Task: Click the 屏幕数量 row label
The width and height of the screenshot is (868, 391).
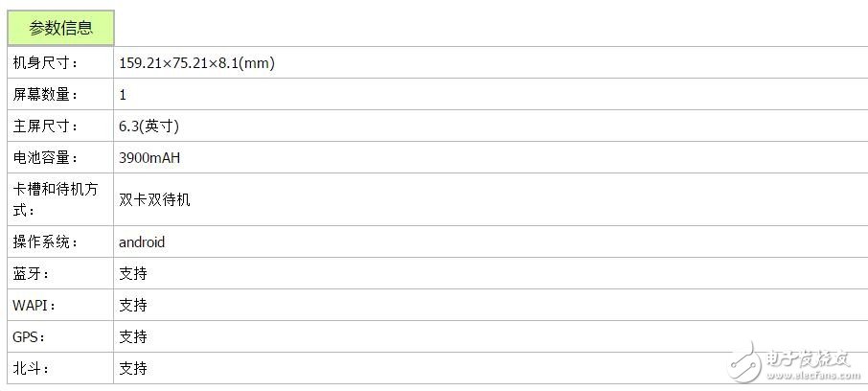Action: 46,95
